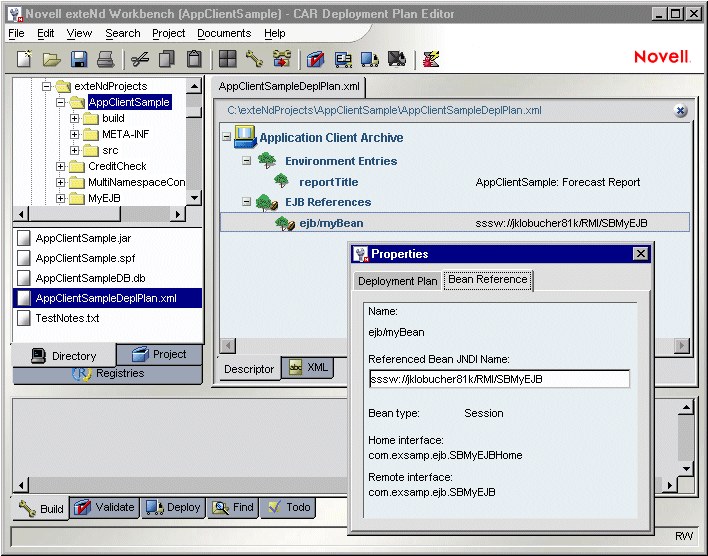Image resolution: width=708 pixels, height=556 pixels.
Task: Open the Search menu
Action: [123, 33]
